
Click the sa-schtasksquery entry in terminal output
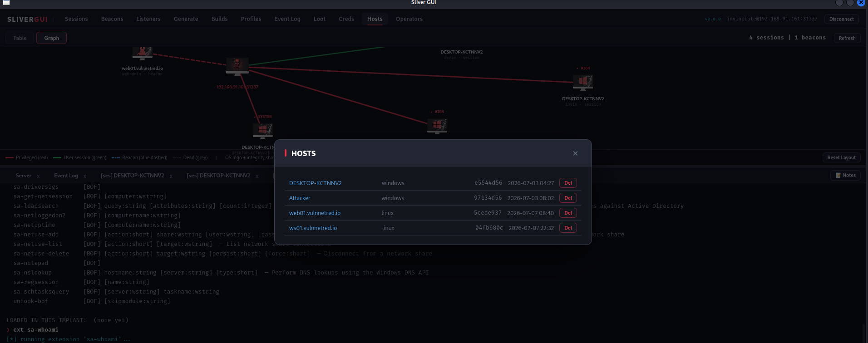tap(41, 292)
